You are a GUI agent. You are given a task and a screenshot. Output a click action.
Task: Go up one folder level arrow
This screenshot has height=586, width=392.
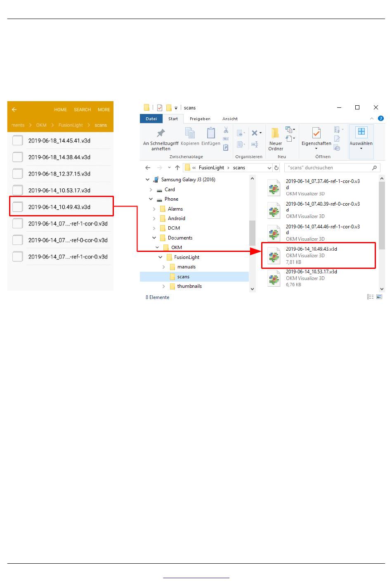tap(177, 168)
